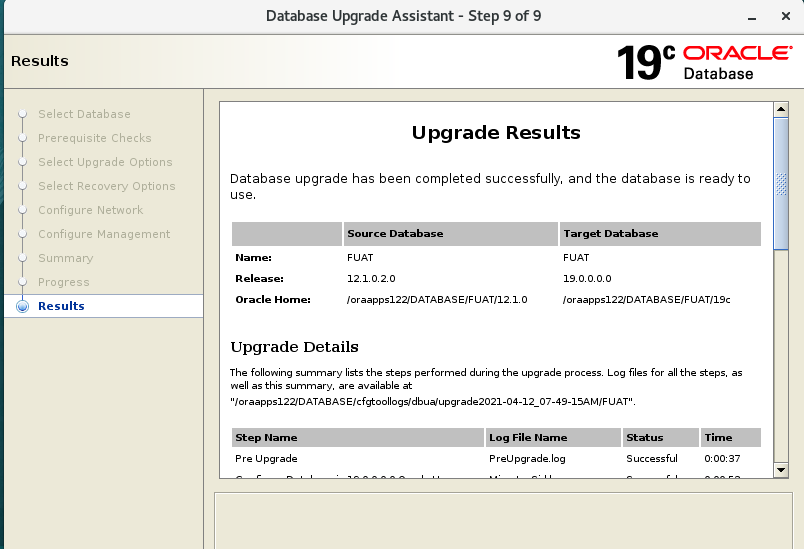Click the Successful status for Pre Upgrade

coord(652,459)
